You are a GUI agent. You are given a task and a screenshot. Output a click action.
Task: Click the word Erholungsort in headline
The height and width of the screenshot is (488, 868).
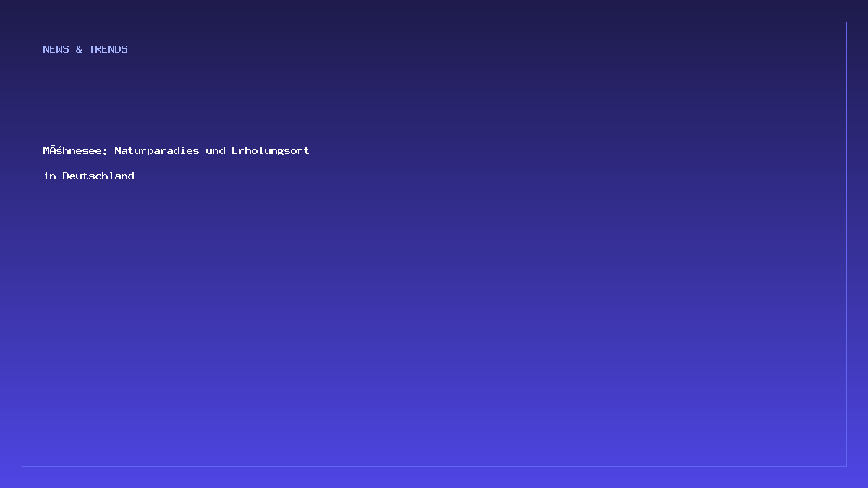pos(271,150)
